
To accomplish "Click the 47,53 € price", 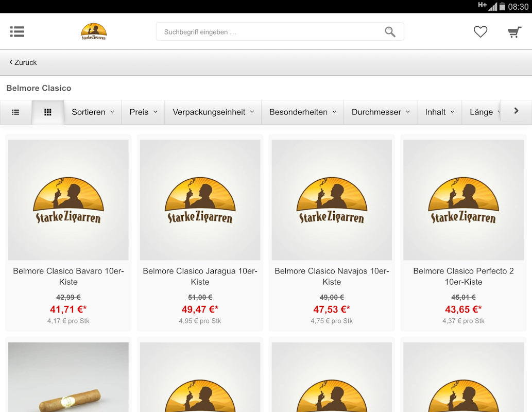I will tap(332, 310).
